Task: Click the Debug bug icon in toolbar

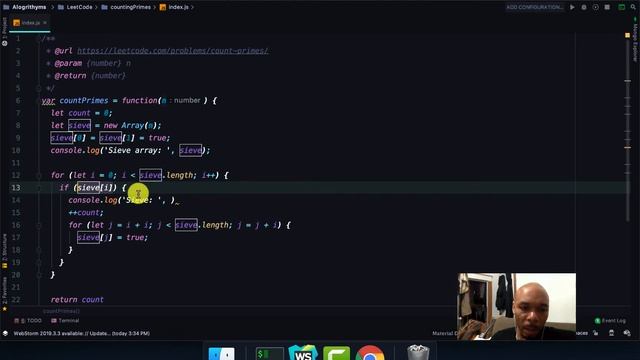Action: tap(584, 7)
